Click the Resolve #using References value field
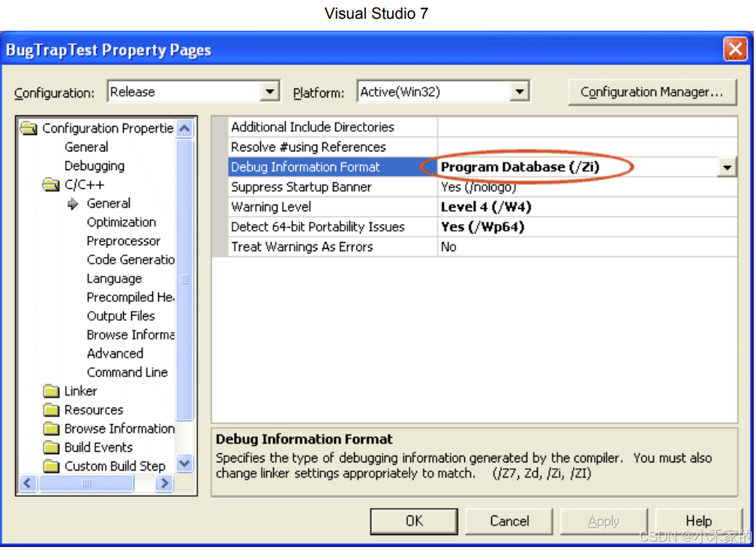The width and height of the screenshot is (756, 550). (587, 147)
